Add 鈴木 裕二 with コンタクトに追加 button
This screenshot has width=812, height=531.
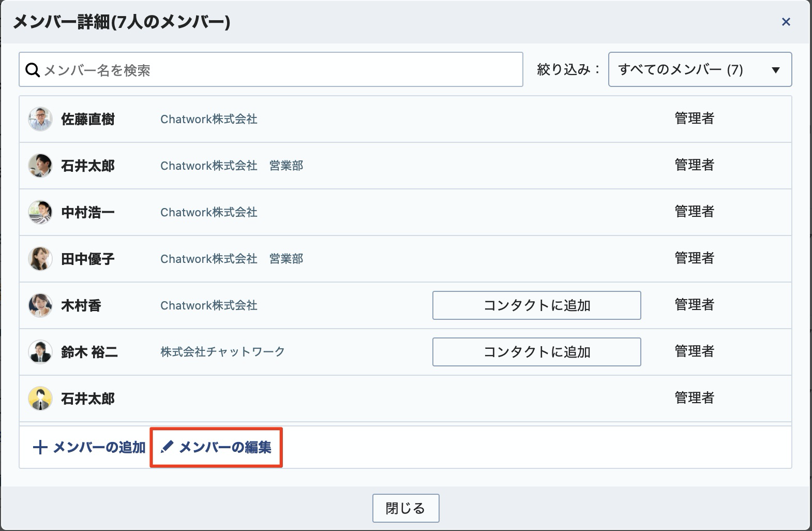[536, 352]
